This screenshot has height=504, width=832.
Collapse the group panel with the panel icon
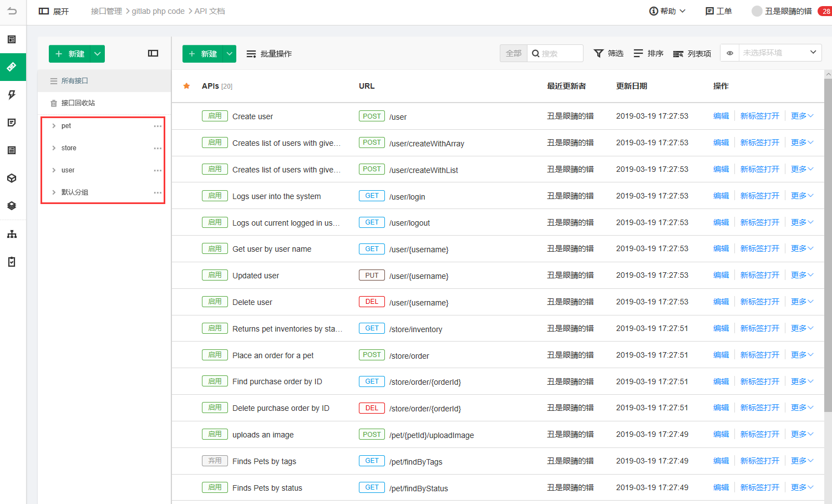(153, 53)
